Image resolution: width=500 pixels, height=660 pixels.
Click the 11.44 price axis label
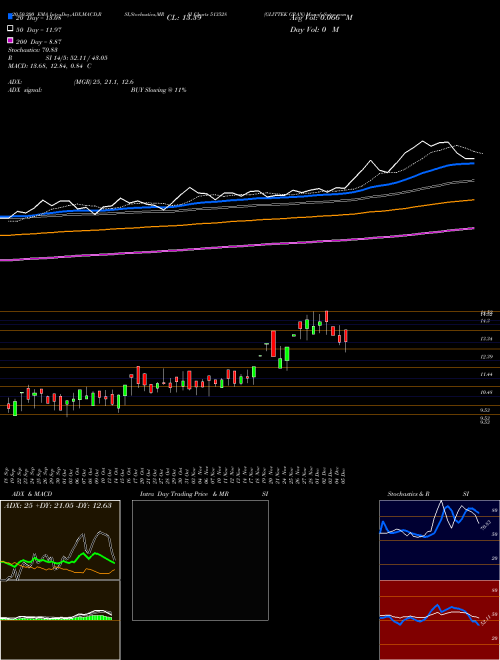coord(487,374)
